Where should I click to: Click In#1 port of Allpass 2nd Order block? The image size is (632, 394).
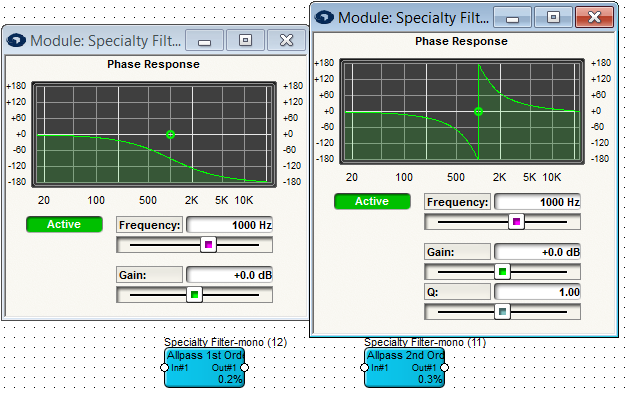364,367
